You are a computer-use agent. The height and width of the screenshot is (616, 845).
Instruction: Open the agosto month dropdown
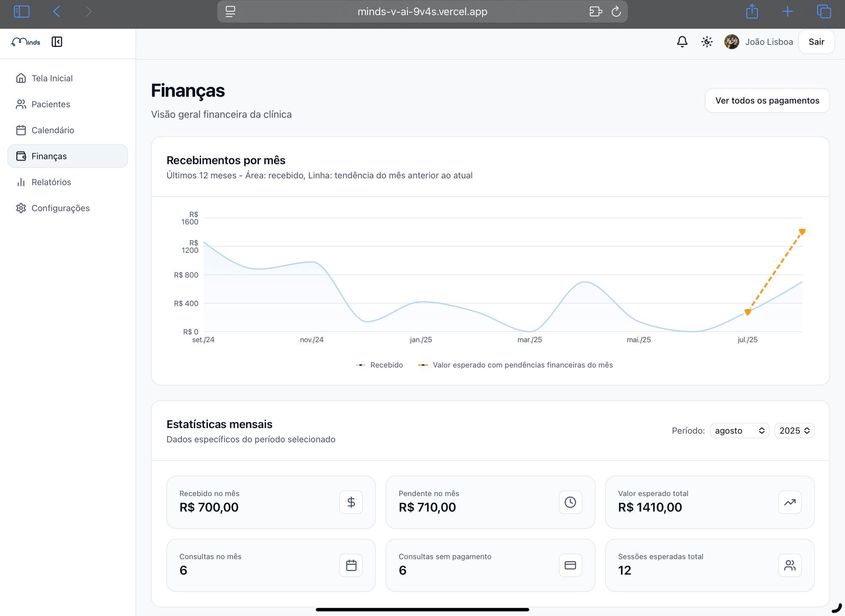click(x=739, y=430)
